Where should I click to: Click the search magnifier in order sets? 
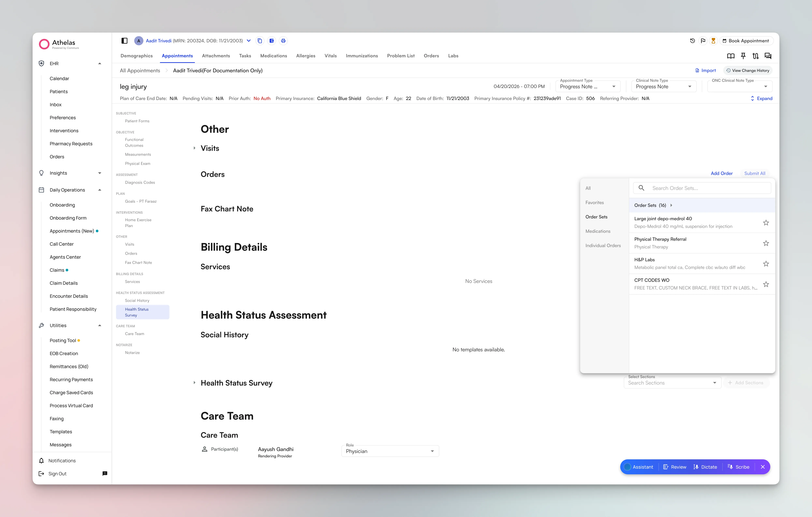click(x=641, y=188)
